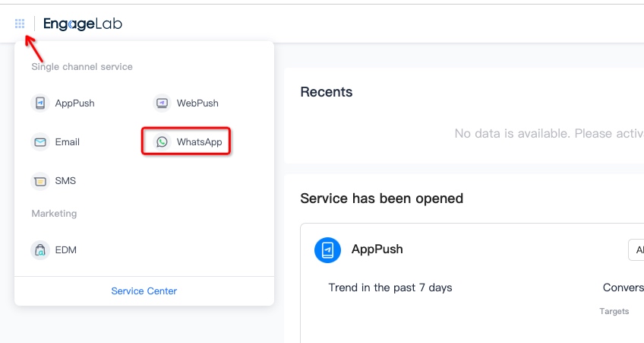Click the AppPush title in opened services

[377, 249]
